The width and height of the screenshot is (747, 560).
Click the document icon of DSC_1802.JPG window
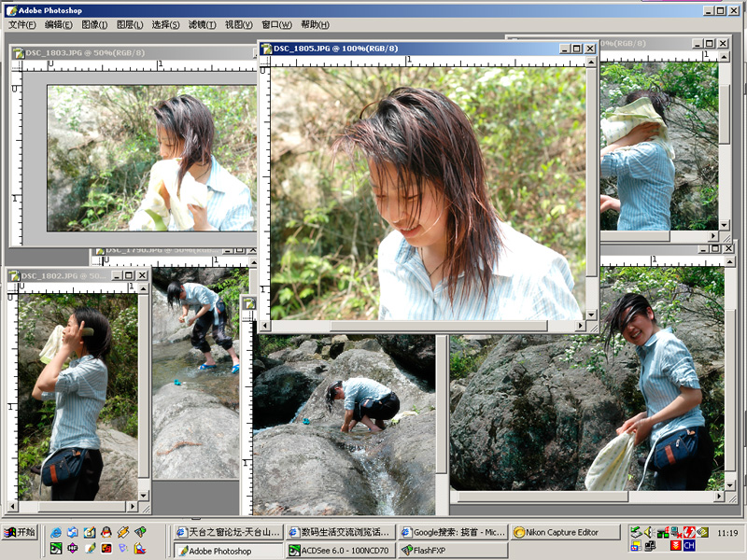(14, 276)
